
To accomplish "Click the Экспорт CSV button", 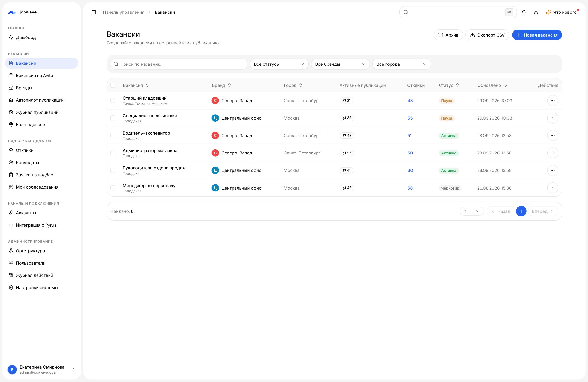I will tap(487, 35).
